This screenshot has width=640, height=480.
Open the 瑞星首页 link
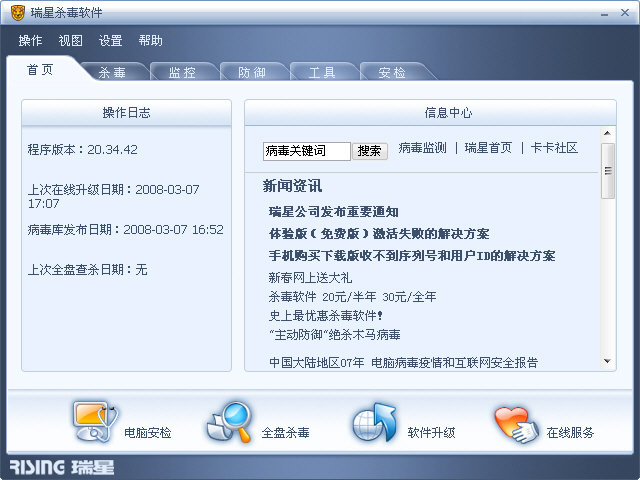tap(488, 148)
